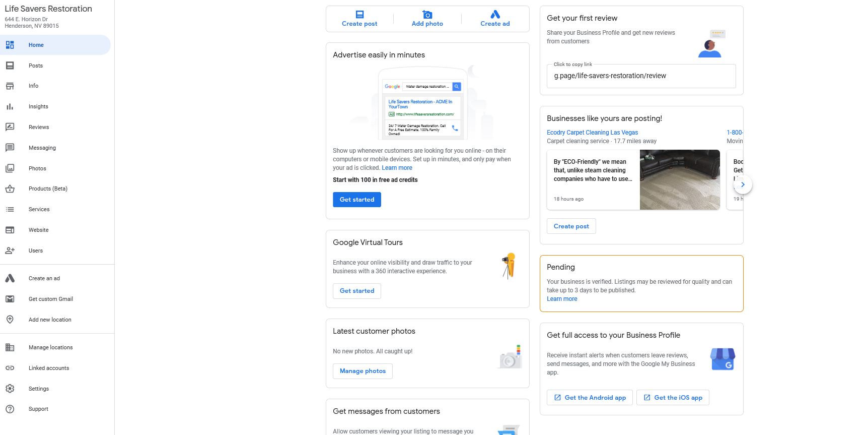
Task: Click the Manage photos button
Action: [363, 371]
